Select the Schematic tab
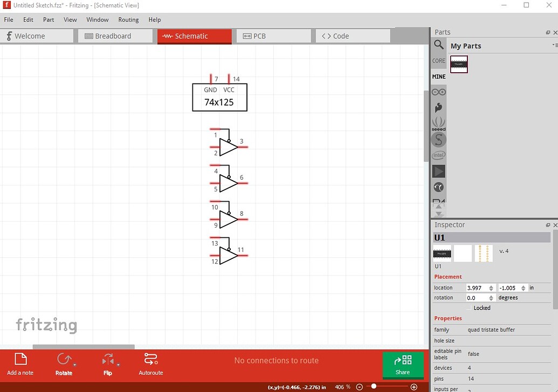Screen dimensions: 558x392 194,36
